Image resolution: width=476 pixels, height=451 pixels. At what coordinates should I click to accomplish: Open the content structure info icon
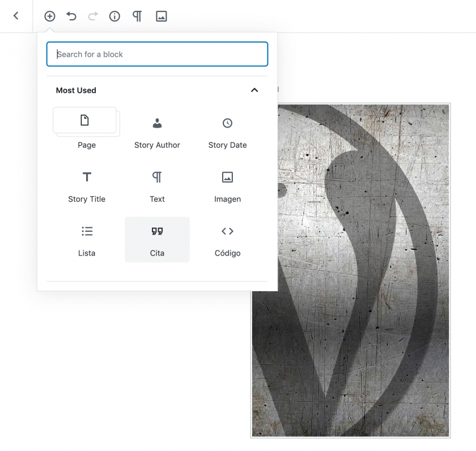point(114,16)
